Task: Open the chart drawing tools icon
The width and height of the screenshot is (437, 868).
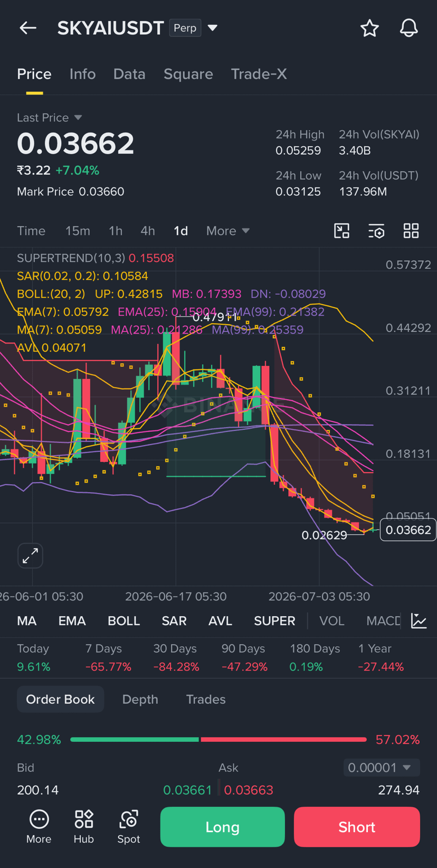Action: coord(342,231)
